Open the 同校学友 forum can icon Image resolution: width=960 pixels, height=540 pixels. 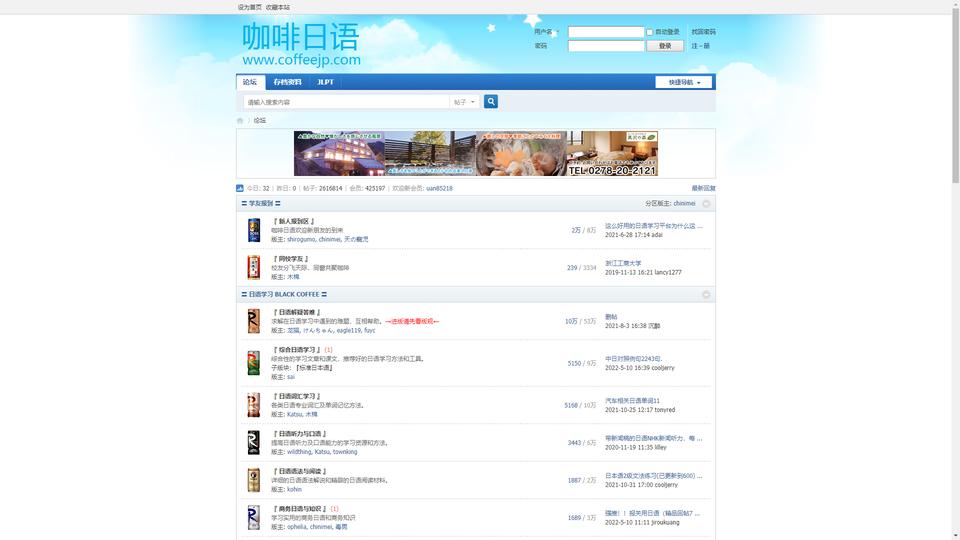click(x=253, y=268)
